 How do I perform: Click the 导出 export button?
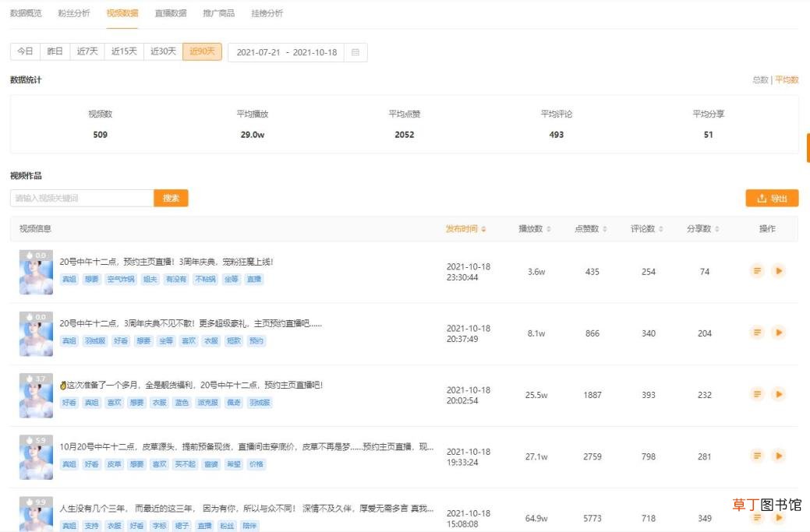tap(772, 198)
